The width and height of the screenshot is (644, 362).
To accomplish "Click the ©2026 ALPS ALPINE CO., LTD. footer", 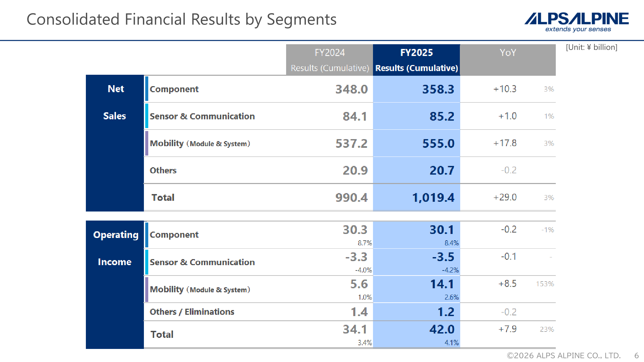I will click(564, 356).
